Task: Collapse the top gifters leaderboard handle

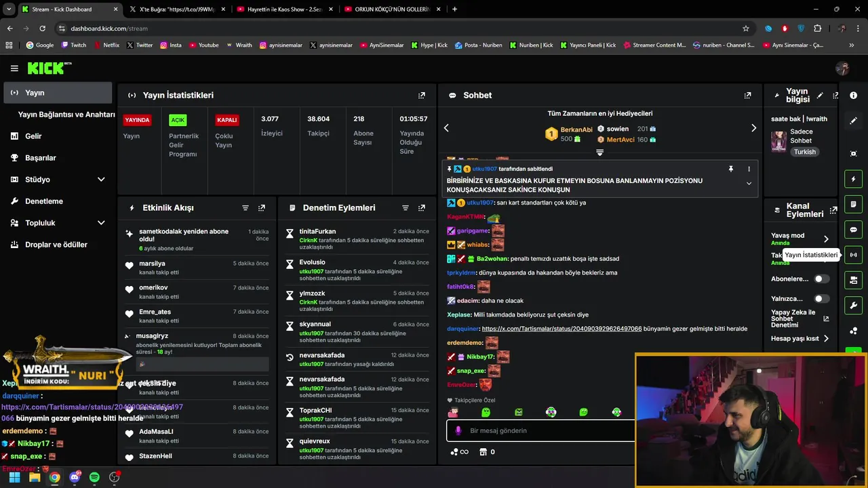Action: pos(599,152)
